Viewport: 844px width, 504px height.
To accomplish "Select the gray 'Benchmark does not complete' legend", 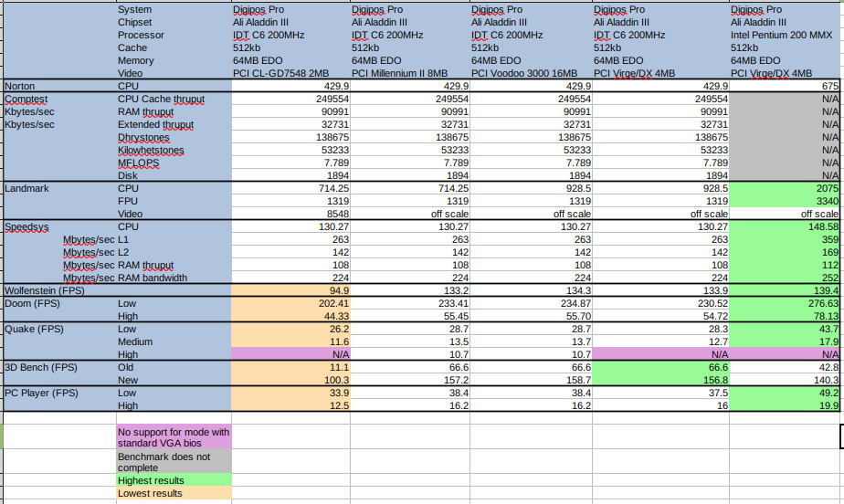I will click(173, 463).
